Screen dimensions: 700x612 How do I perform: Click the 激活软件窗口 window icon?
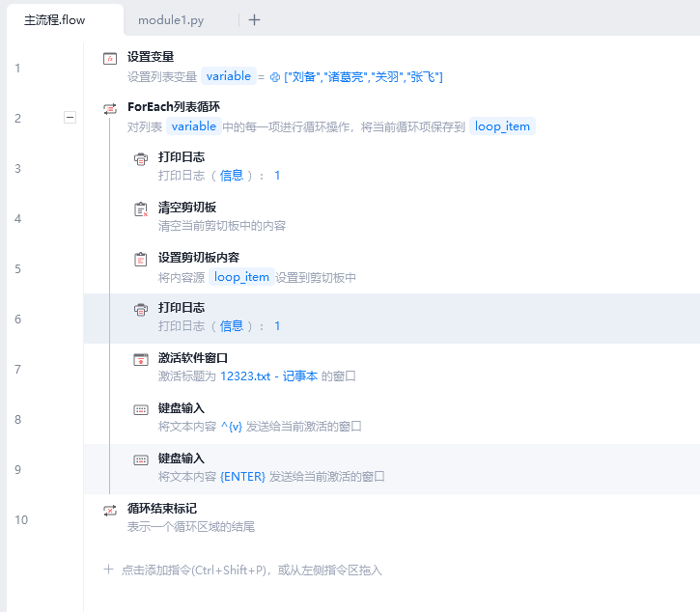click(141, 359)
